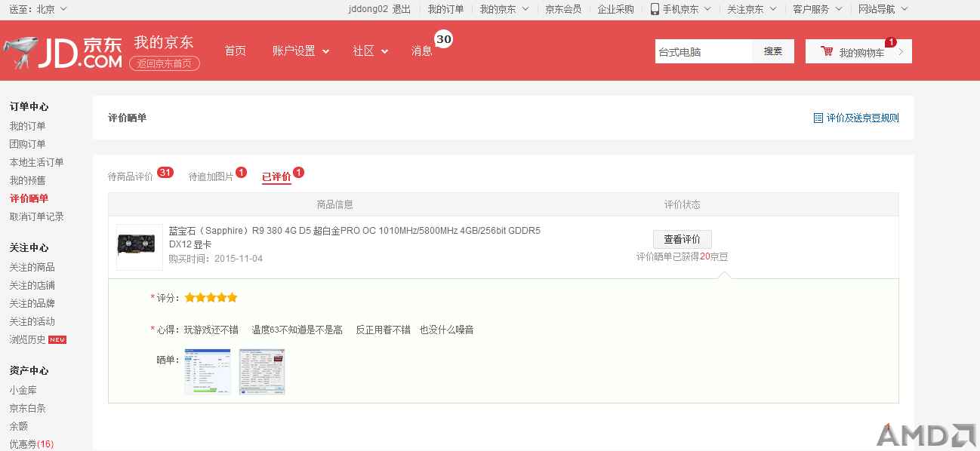Screen dimensions: 980x451
Task: Open 我的预售 in the sidebar
Action: (27, 180)
